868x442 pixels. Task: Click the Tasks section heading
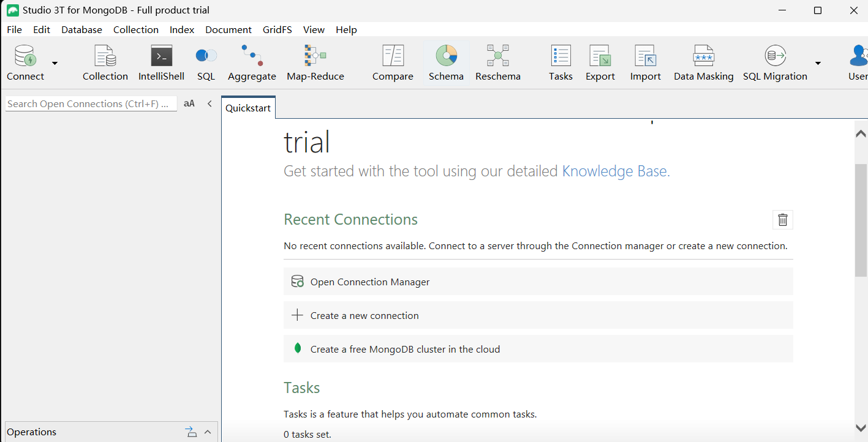tap(301, 388)
